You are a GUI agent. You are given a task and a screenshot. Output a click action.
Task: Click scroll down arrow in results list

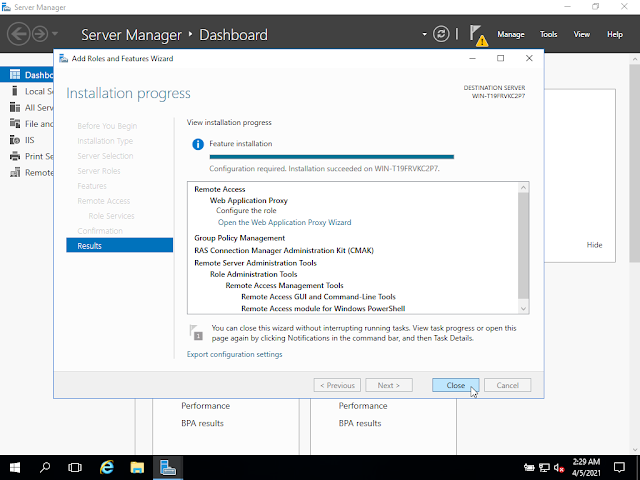[x=523, y=309]
